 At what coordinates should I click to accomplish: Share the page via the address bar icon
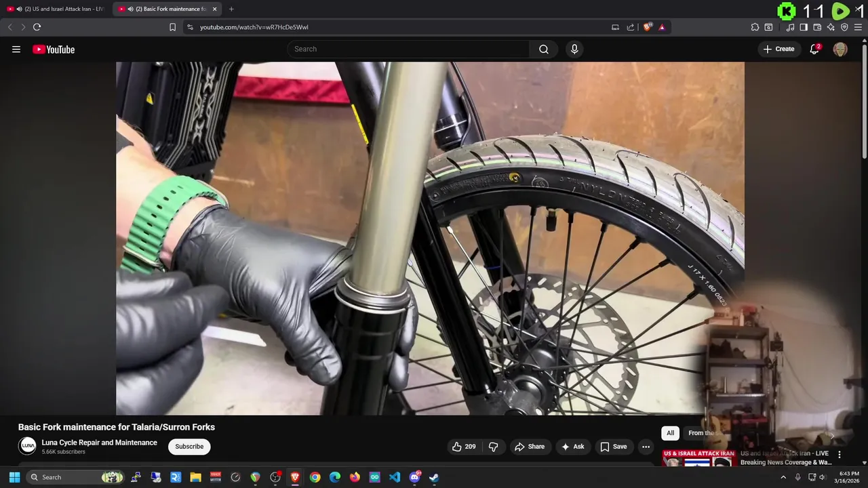point(631,27)
